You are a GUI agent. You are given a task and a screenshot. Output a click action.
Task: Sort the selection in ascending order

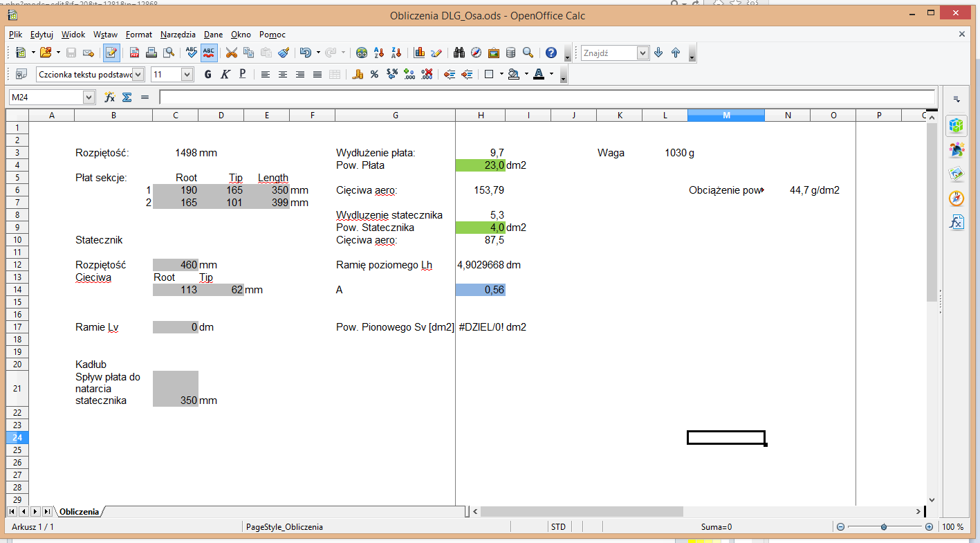pos(379,53)
